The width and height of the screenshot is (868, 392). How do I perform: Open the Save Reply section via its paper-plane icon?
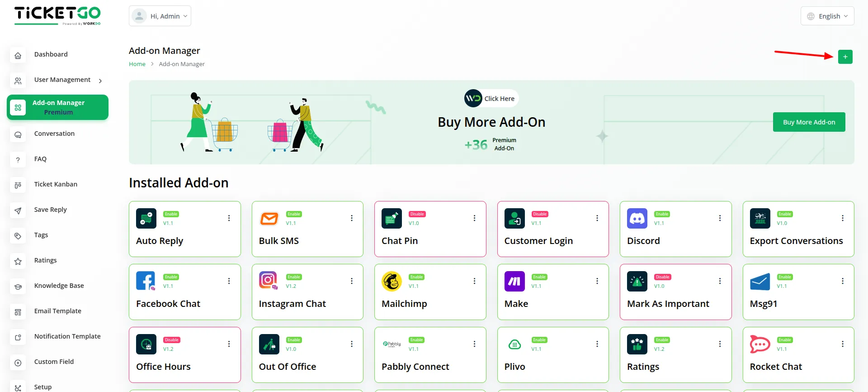coord(18,210)
